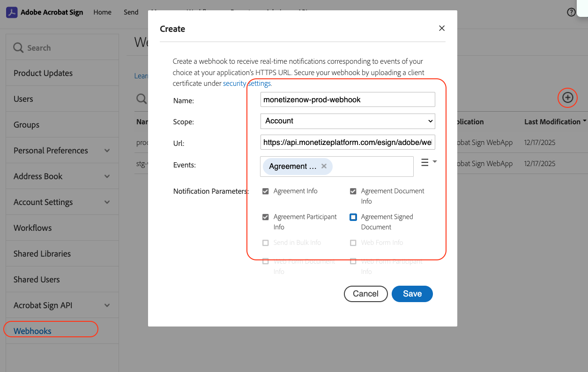Click the sidebar Search field

(62, 47)
